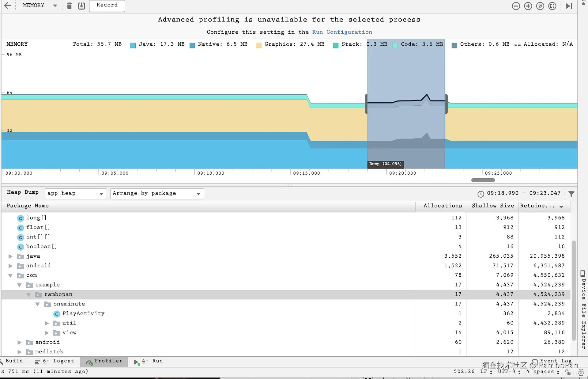Expand the util package node

click(47, 323)
